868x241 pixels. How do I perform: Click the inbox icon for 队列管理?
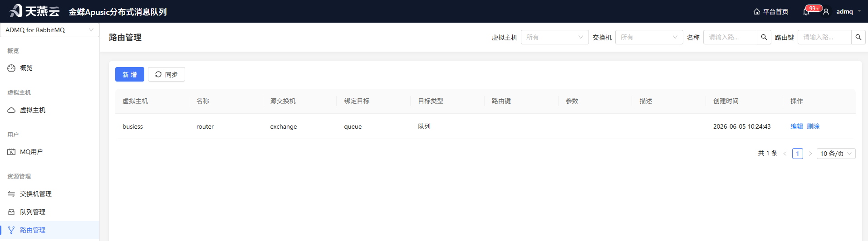pyautogui.click(x=11, y=212)
